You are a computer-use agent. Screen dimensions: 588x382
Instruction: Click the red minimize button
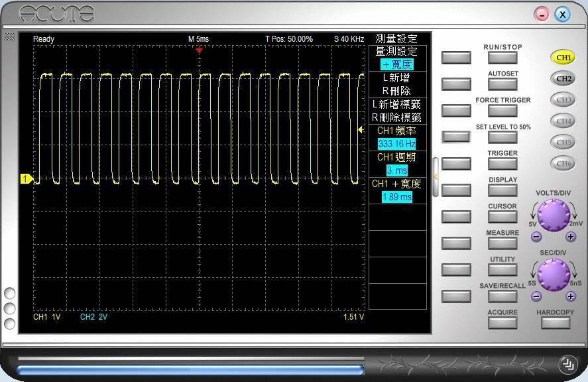tap(542, 15)
